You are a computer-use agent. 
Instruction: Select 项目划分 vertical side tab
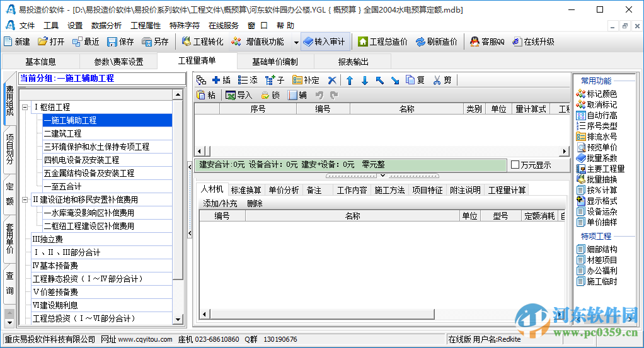coord(10,149)
